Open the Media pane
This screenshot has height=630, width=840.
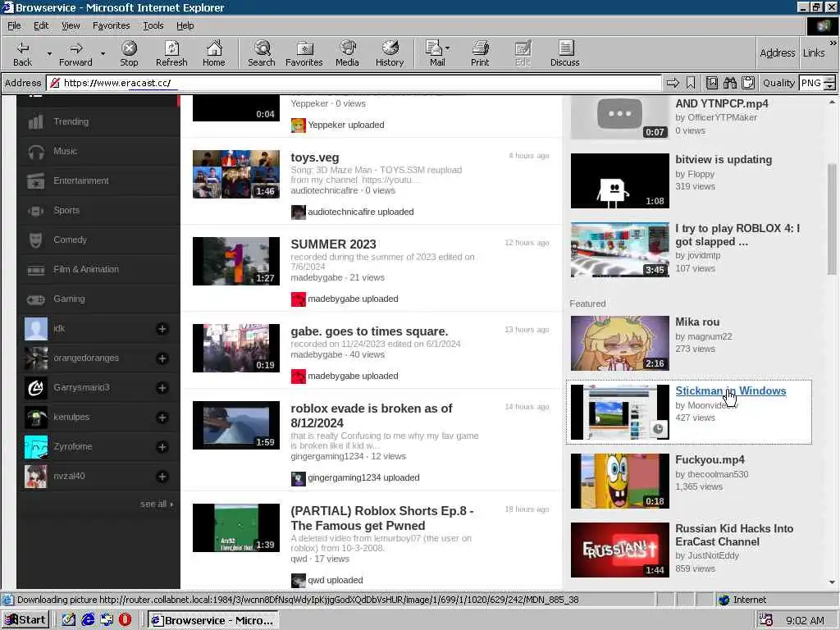tap(347, 53)
